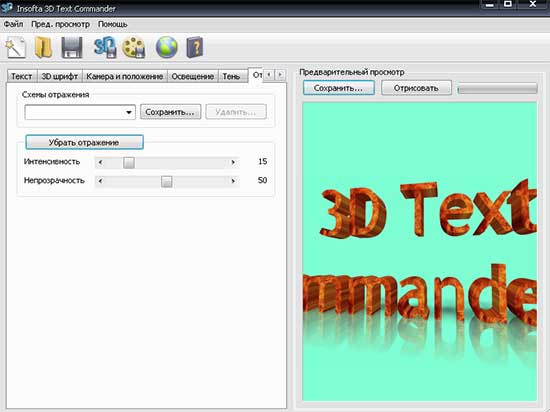
Task: Click the Схемы отражения group label
Action: pyautogui.click(x=55, y=95)
